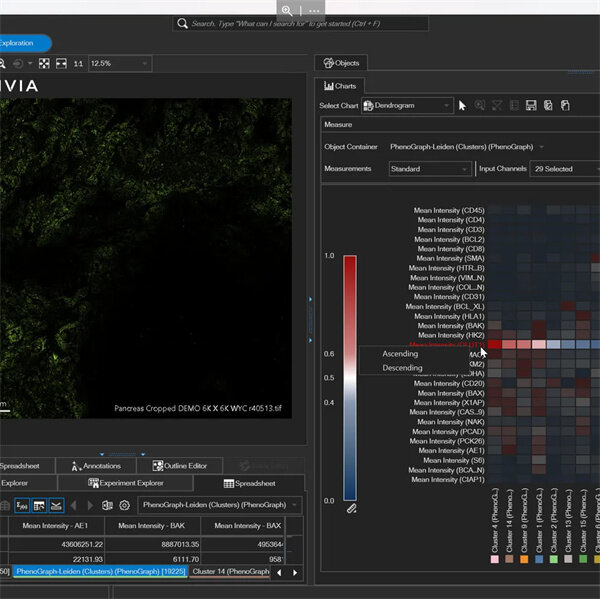Click the 1:1 actual size zoom button
Viewport: 600px width, 599px height.
pos(78,63)
